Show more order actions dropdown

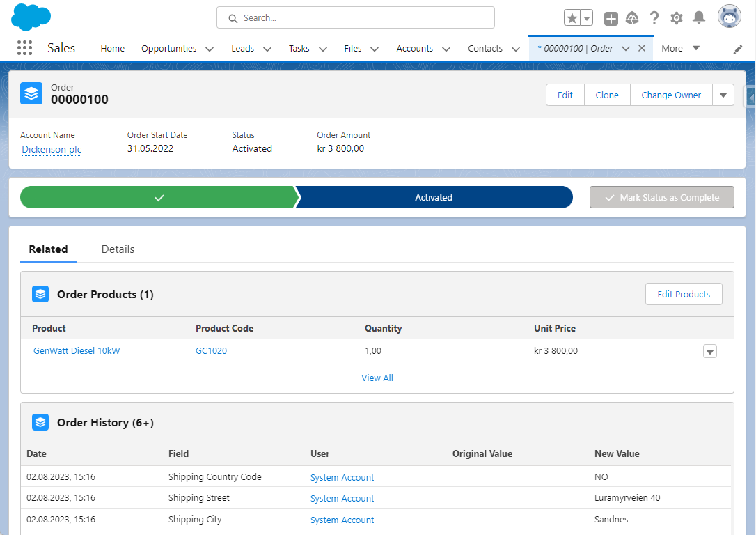click(723, 95)
